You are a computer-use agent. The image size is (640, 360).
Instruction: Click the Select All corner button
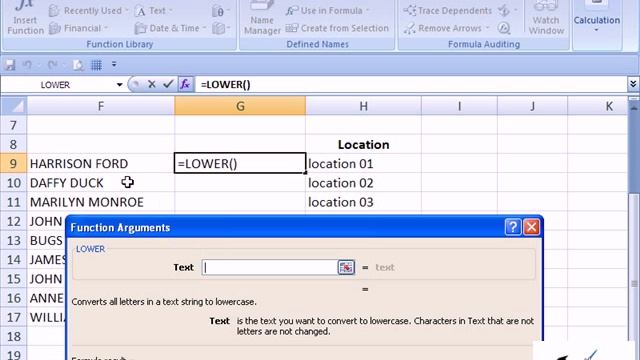click(x=13, y=106)
